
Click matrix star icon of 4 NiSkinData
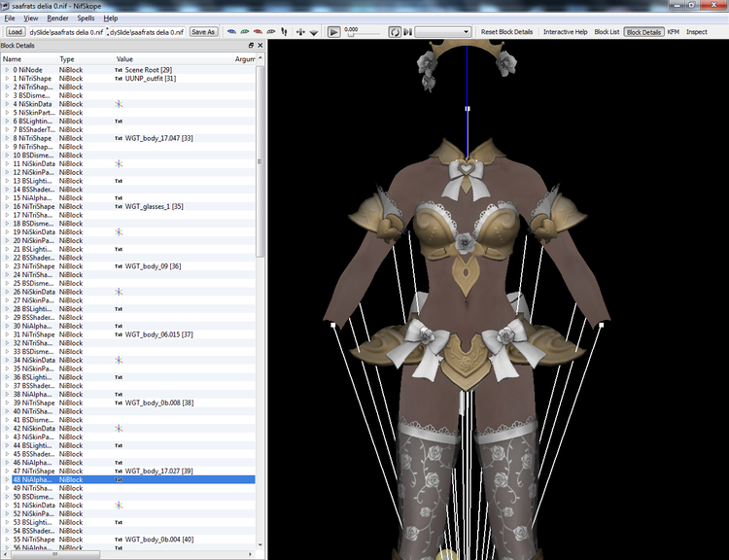[x=119, y=104]
